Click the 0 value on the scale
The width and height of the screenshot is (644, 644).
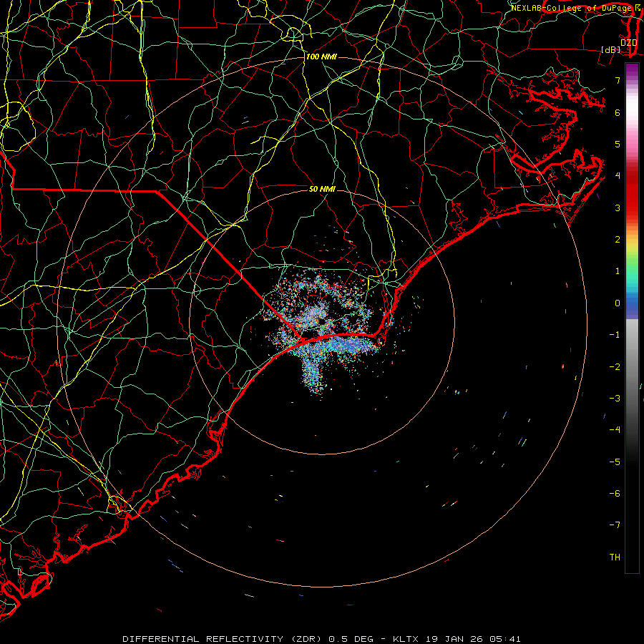618,303
